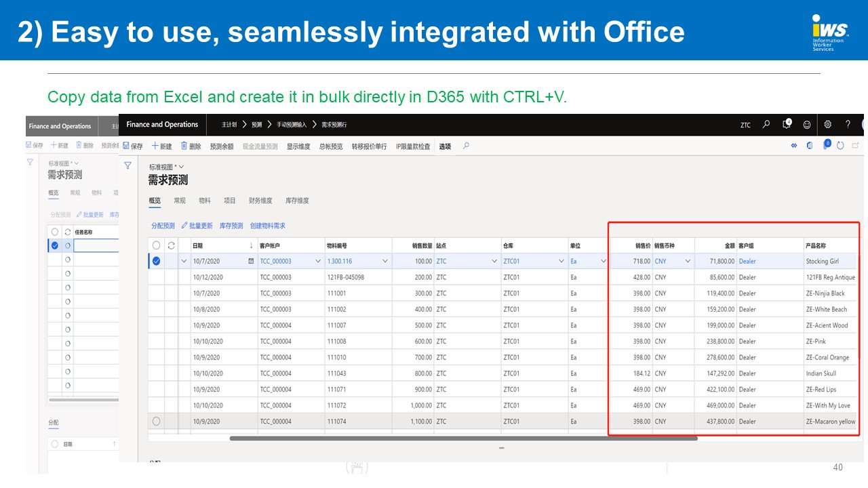Screen dimensions: 868x488
Task: Open the site ZTC dropdown in first row
Action: click(x=494, y=261)
